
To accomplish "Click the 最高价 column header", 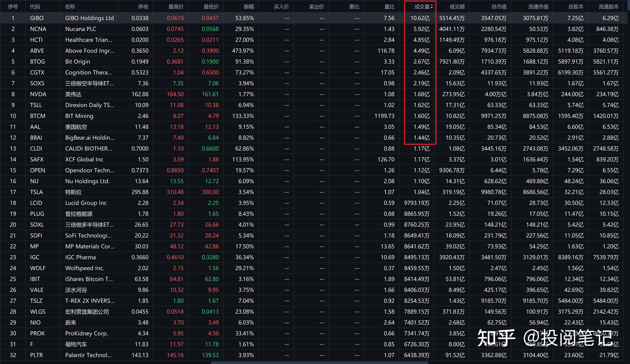I will click(176, 7).
